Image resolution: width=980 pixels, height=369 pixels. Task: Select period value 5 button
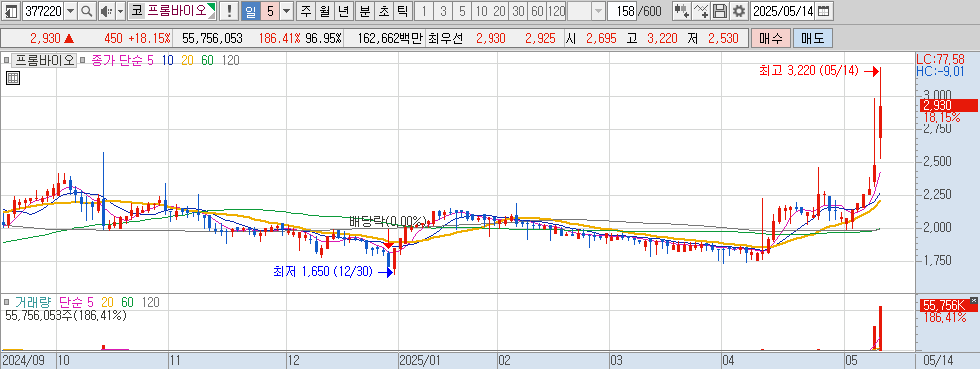pyautogui.click(x=270, y=11)
